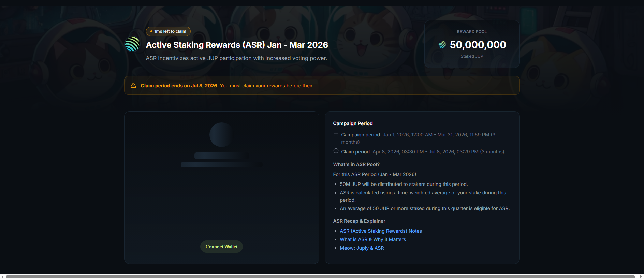Click the JUP token icon in Reward Pool
The height and width of the screenshot is (279, 644).
pyautogui.click(x=442, y=45)
